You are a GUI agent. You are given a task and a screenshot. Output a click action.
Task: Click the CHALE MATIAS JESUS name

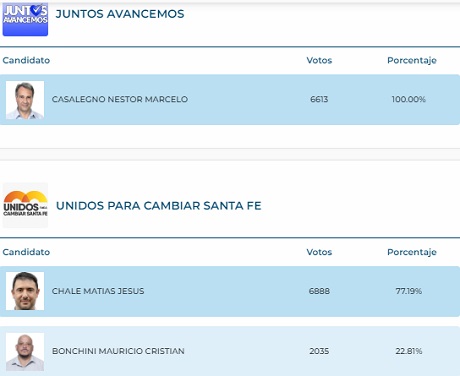(x=98, y=291)
